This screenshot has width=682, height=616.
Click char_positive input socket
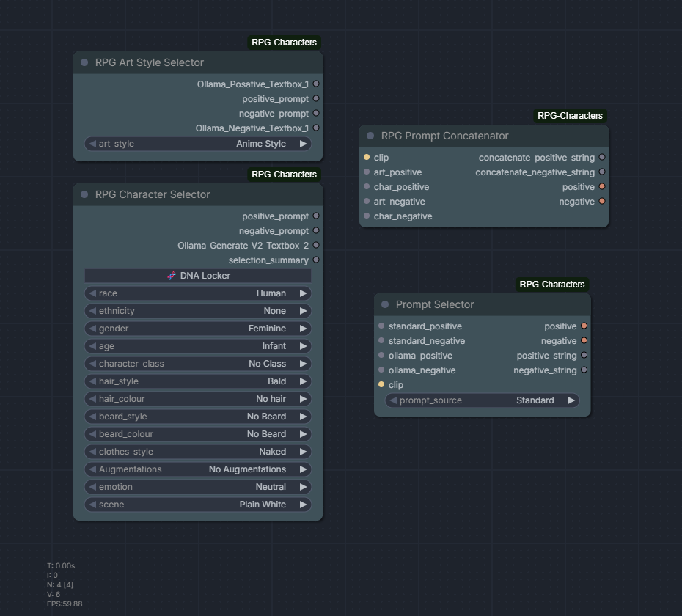click(367, 186)
